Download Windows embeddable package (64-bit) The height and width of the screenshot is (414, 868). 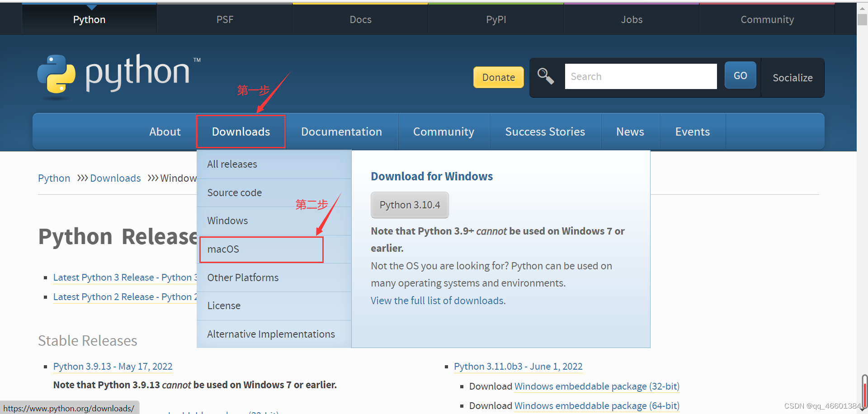pos(597,406)
